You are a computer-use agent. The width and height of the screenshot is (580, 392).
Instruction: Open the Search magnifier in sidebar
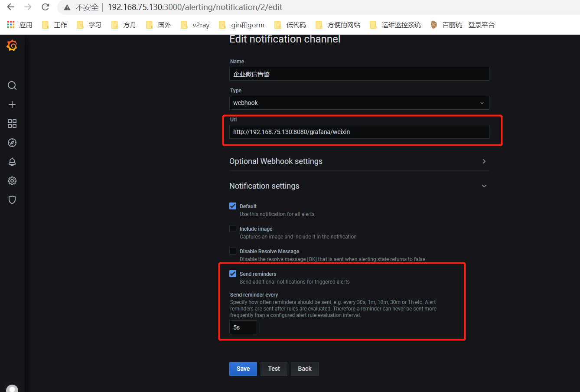[x=12, y=85]
